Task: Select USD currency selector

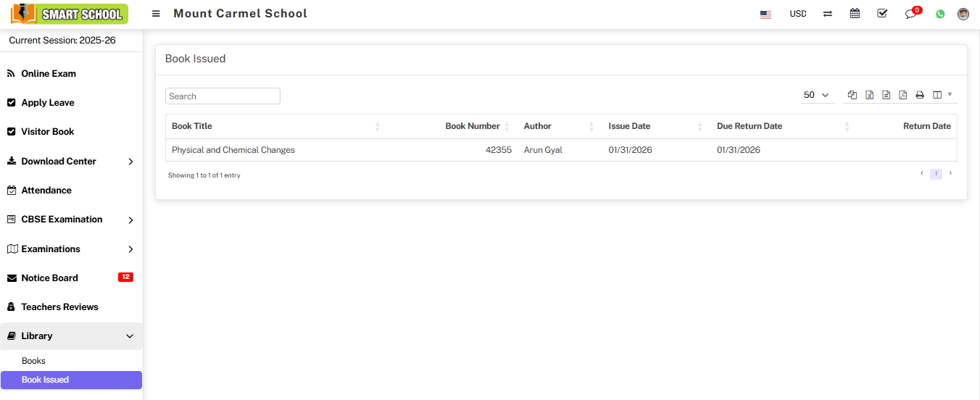Action: tap(797, 14)
